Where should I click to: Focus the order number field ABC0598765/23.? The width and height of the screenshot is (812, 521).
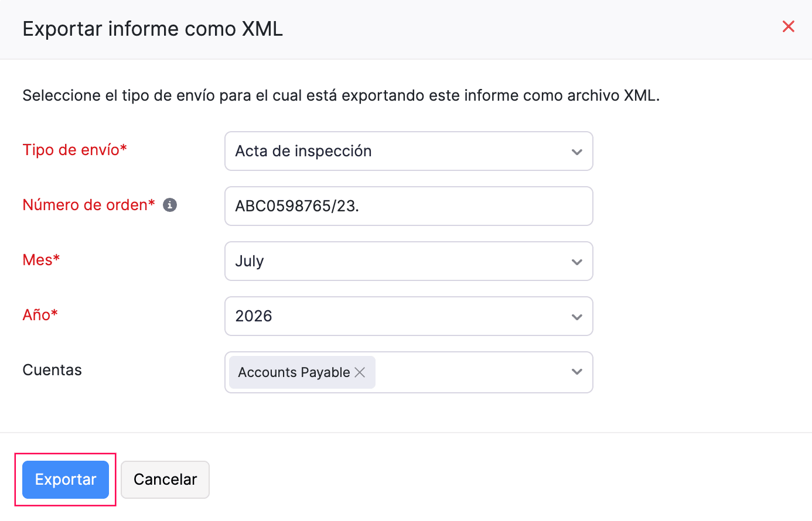(409, 206)
